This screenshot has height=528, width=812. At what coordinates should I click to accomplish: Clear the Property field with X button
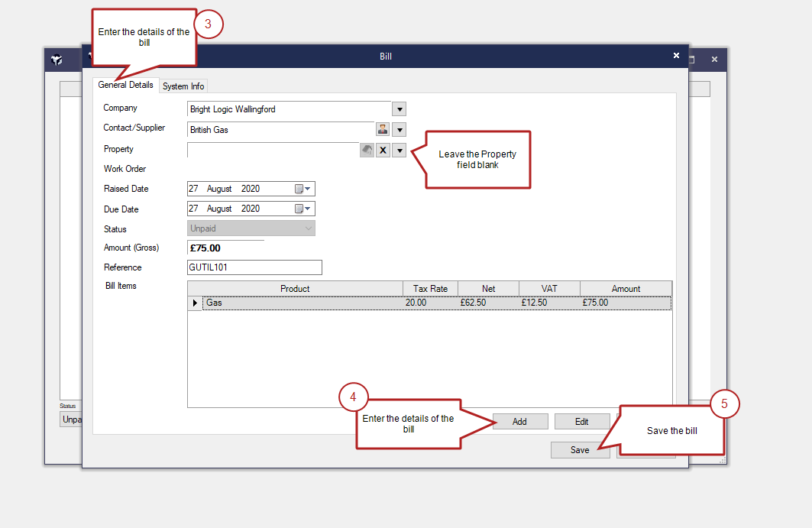coord(383,151)
